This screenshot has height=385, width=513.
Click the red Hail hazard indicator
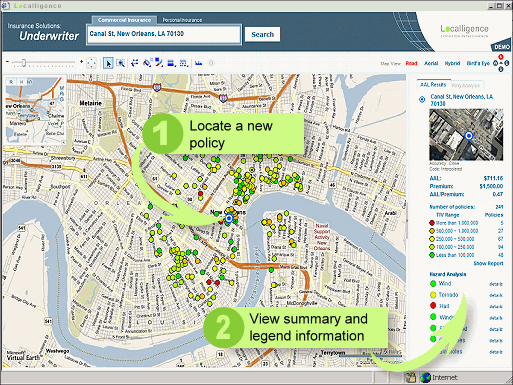[x=433, y=306]
